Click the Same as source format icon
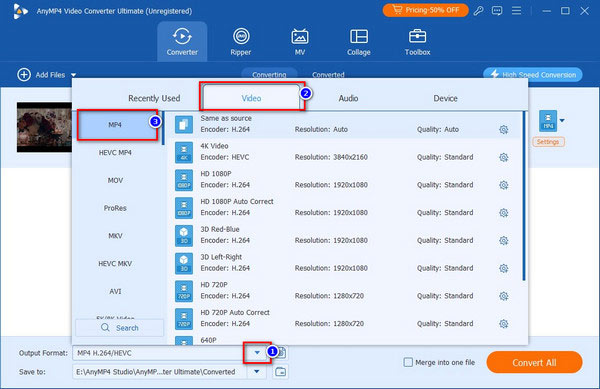Viewport: 600px width, 389px height. (184, 124)
